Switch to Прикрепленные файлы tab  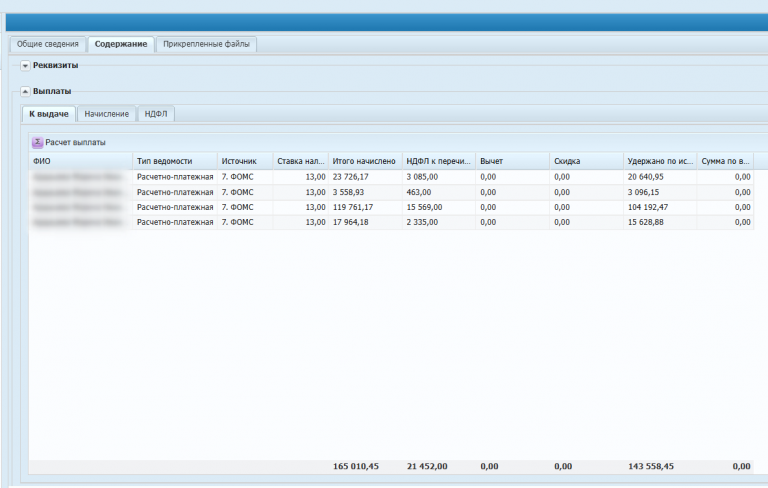[208, 44]
